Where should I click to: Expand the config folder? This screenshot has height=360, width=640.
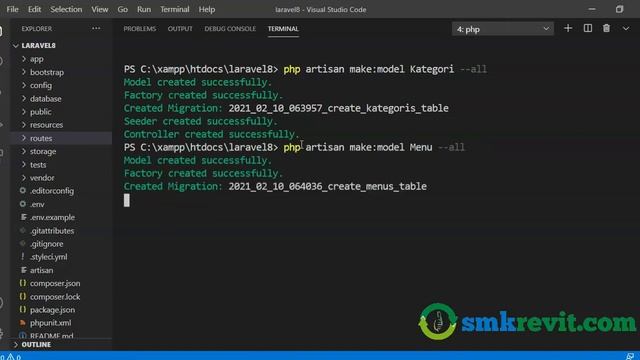click(x=41, y=85)
